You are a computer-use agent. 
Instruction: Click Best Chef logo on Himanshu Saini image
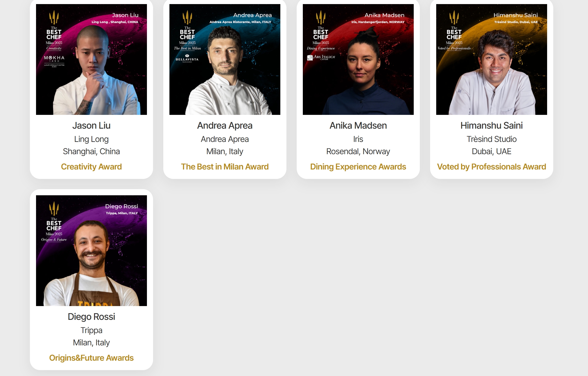click(454, 28)
